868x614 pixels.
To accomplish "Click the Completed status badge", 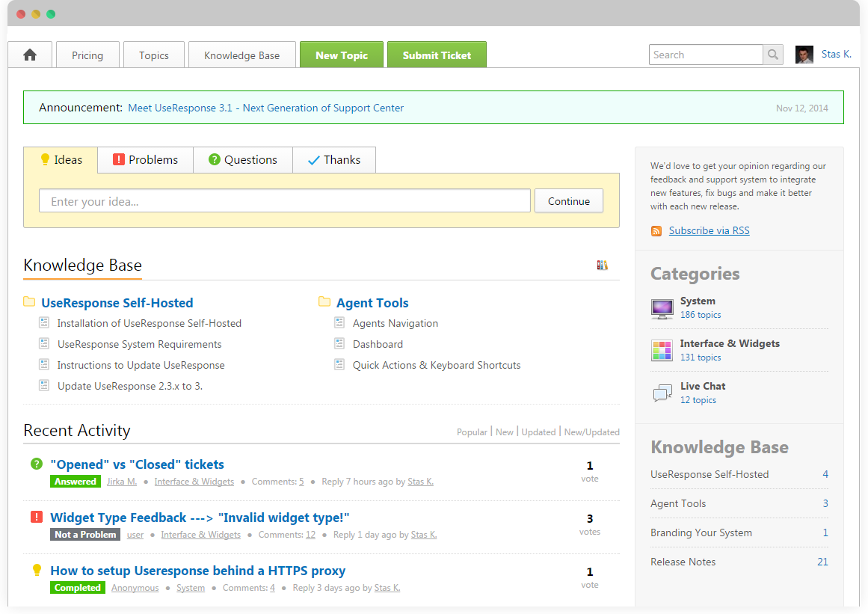I will click(x=78, y=588).
